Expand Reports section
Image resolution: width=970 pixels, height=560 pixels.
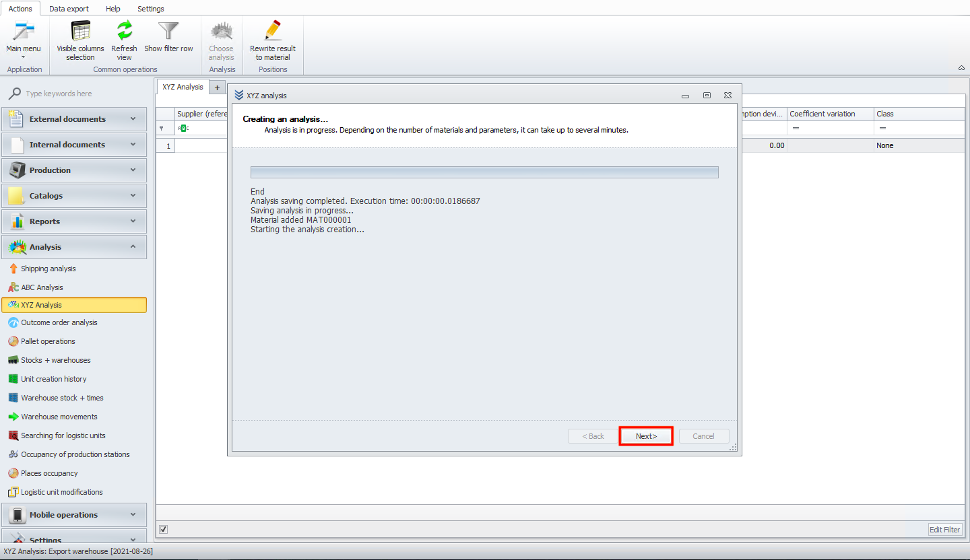74,221
